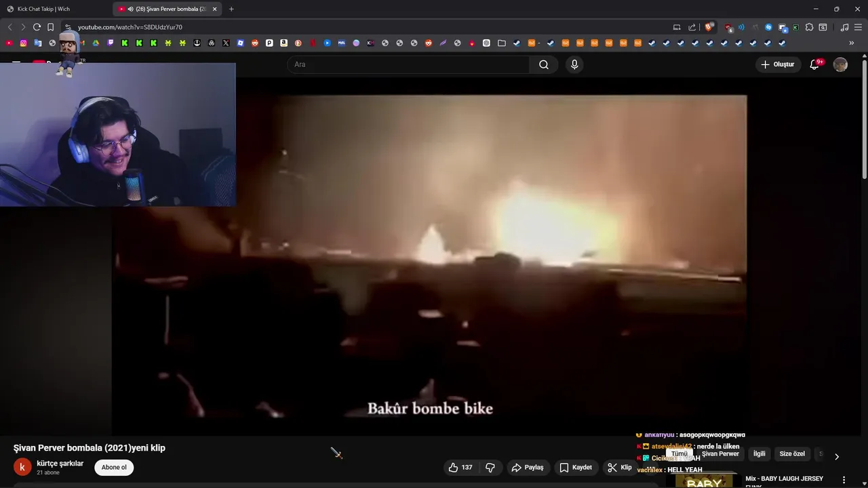Open the channel avatar with letter k
Viewport: 868px width, 488px height.
coord(22,468)
